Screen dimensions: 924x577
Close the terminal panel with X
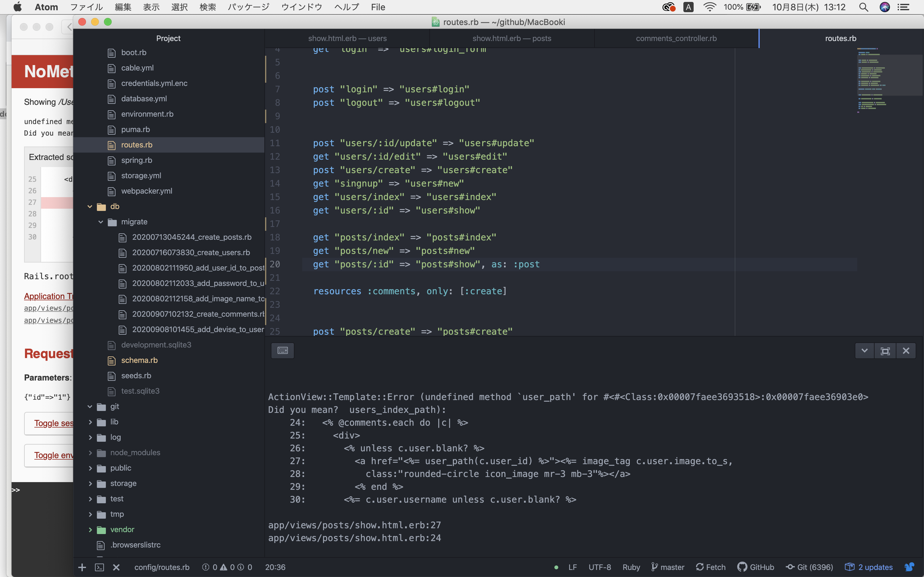[906, 350]
